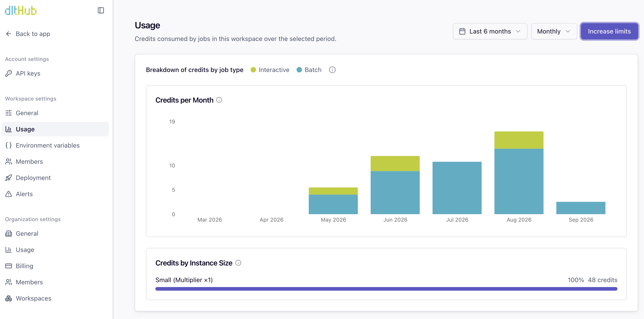Click the Small instance size progress bar
The height and width of the screenshot is (319, 644).
[386, 289]
